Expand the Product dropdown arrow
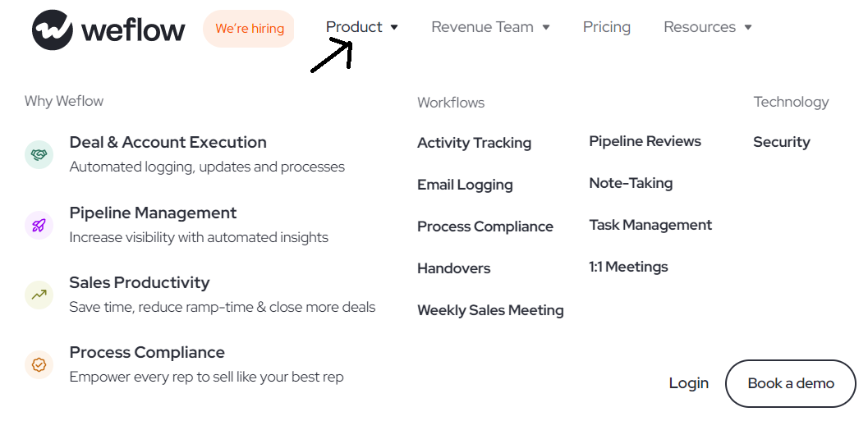 click(x=394, y=27)
